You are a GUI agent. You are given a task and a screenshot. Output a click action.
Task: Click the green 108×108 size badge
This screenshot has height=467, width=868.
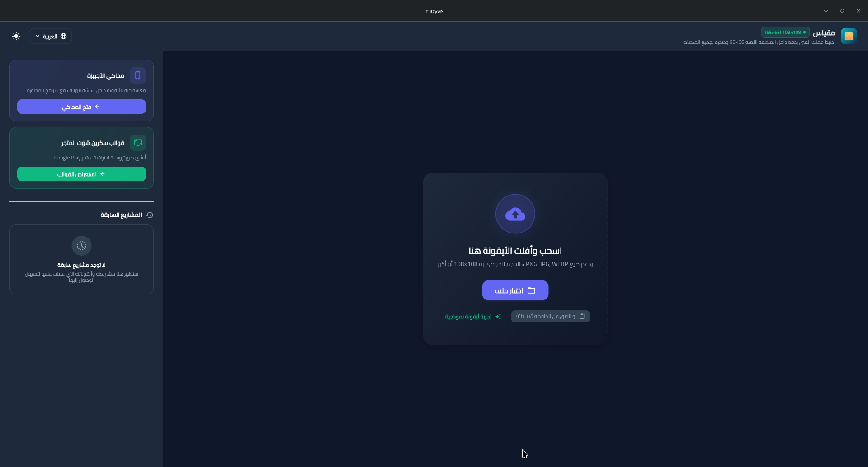785,33
